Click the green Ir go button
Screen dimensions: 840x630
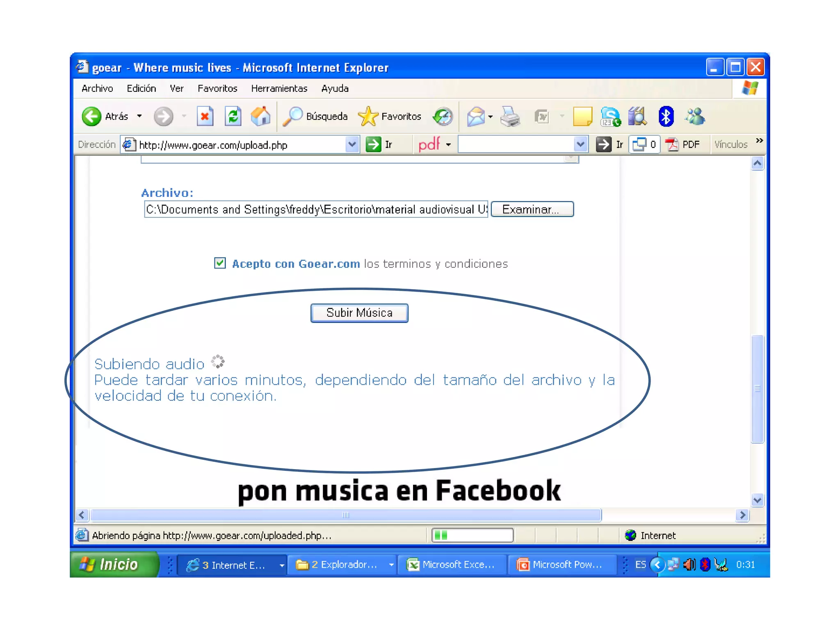[379, 144]
